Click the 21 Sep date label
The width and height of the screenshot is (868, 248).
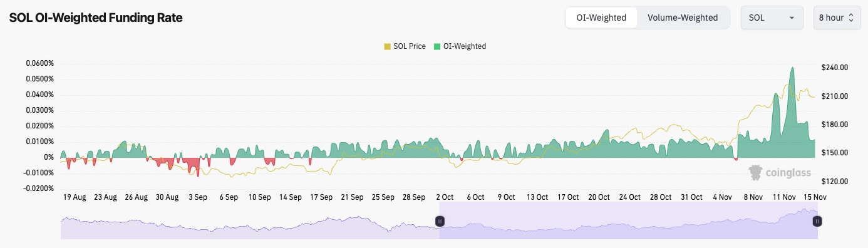[352, 197]
